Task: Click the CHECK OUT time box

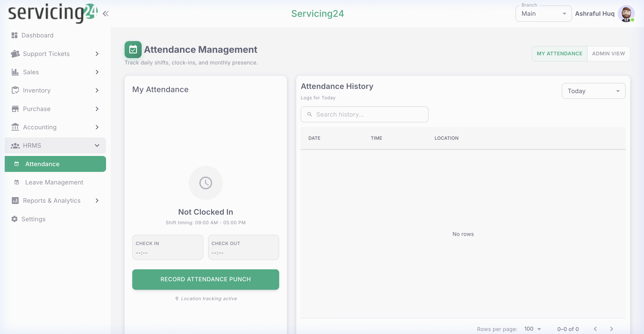Action: [x=243, y=247]
